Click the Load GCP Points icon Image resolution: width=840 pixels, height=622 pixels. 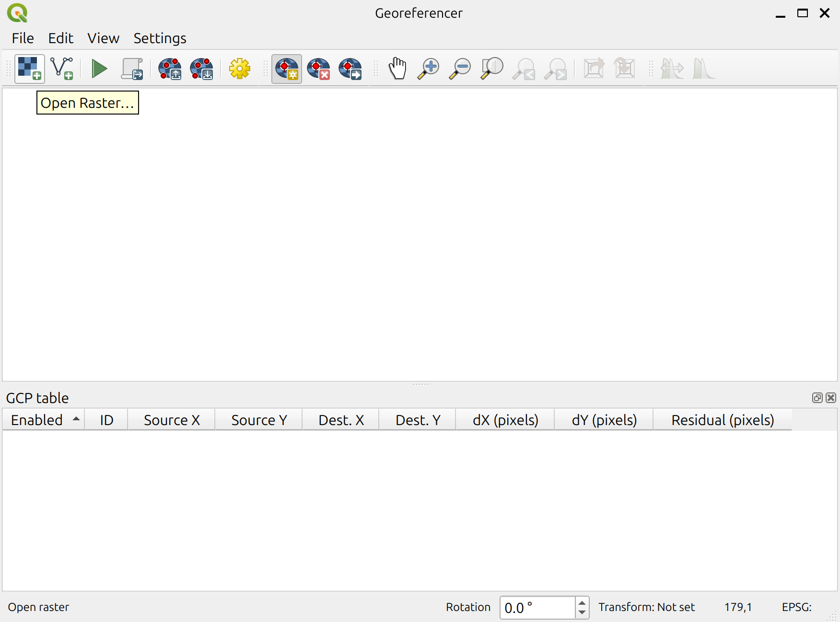pyautogui.click(x=170, y=69)
